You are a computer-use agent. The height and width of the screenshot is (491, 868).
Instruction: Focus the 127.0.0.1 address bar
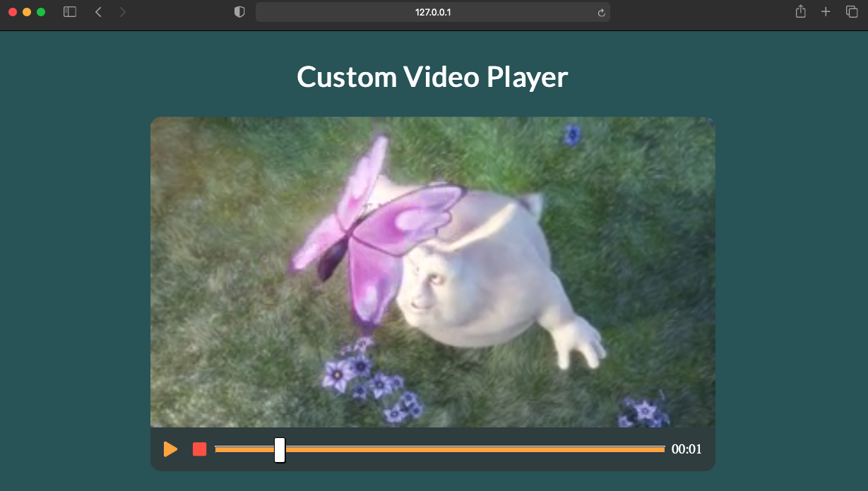click(x=433, y=12)
